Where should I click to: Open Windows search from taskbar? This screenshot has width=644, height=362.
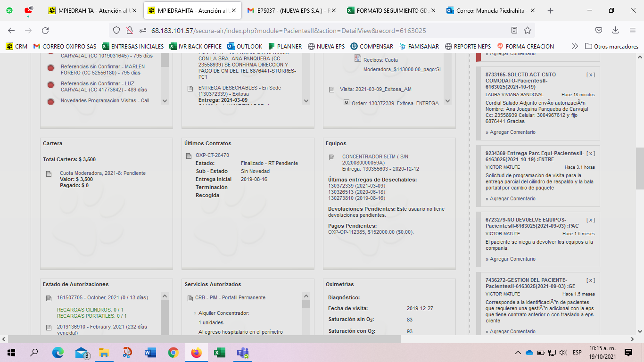coord(34,352)
